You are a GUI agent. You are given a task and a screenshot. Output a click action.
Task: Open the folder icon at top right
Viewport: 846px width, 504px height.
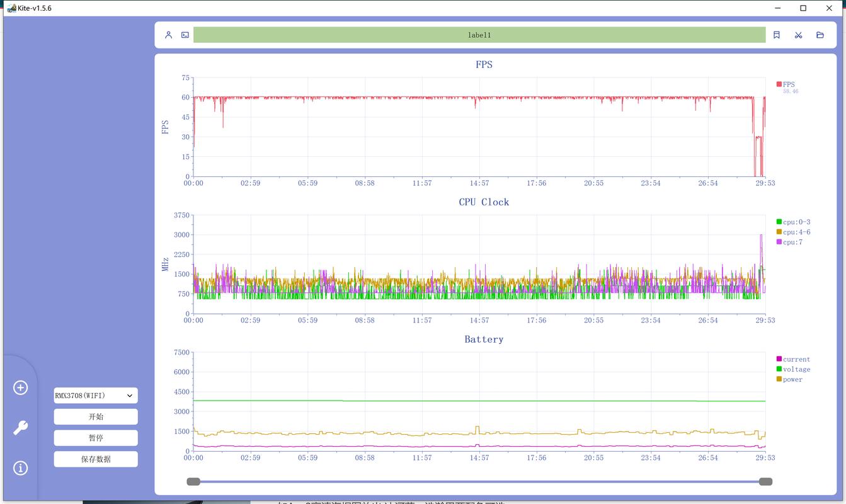point(820,35)
